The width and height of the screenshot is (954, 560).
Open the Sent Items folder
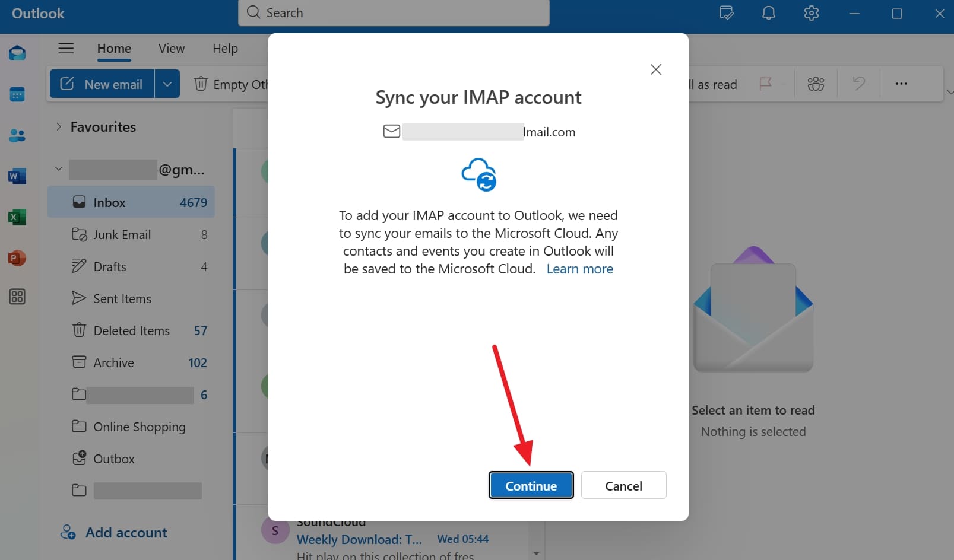coord(131,298)
